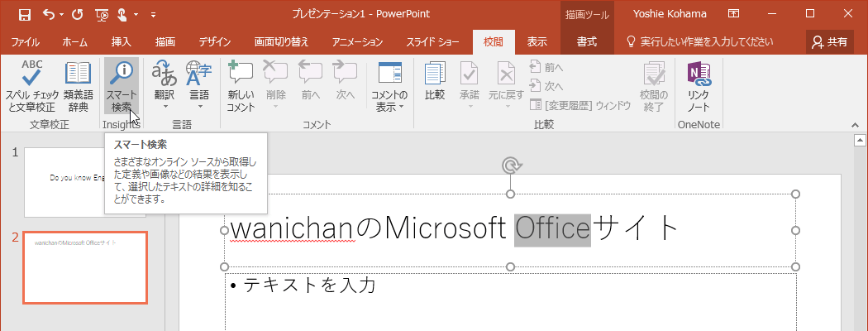Viewport: 868px width, 331px height.
Task: Click the 共有 share button
Action: coord(830,41)
